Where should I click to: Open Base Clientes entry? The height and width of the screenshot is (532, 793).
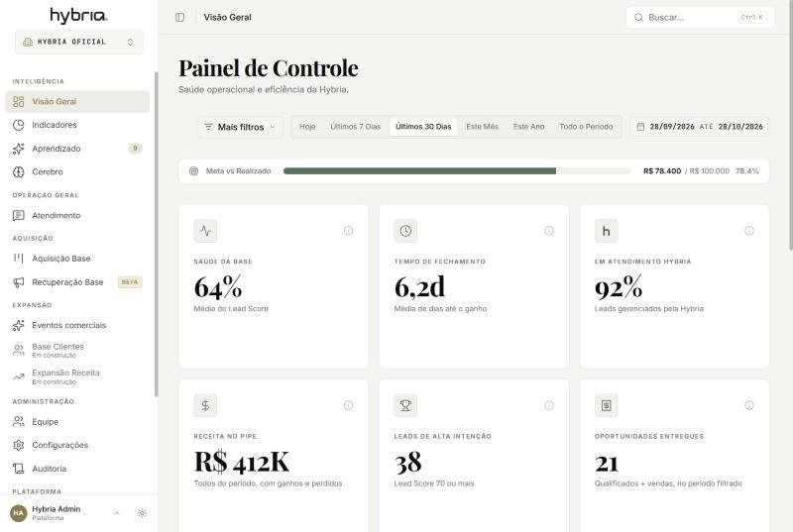click(x=77, y=350)
